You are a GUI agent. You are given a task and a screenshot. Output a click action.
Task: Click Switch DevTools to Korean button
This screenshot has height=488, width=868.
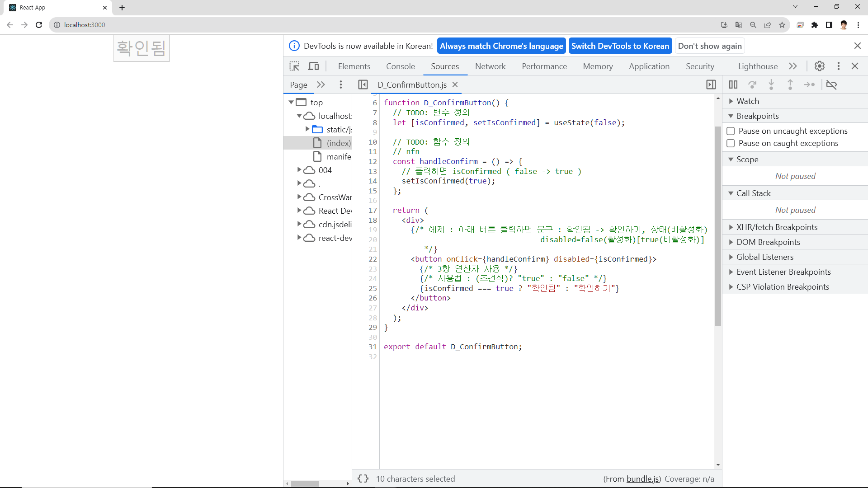[620, 46]
